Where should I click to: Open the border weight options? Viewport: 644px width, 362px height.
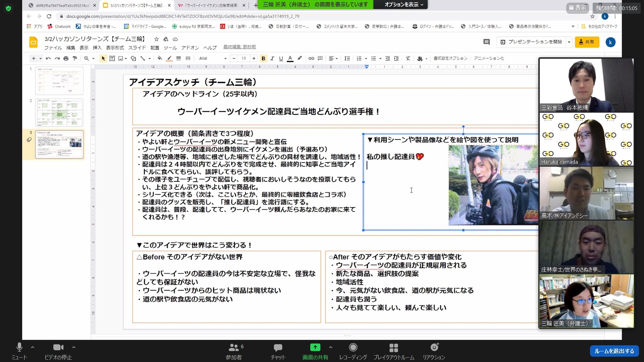pos(179,58)
